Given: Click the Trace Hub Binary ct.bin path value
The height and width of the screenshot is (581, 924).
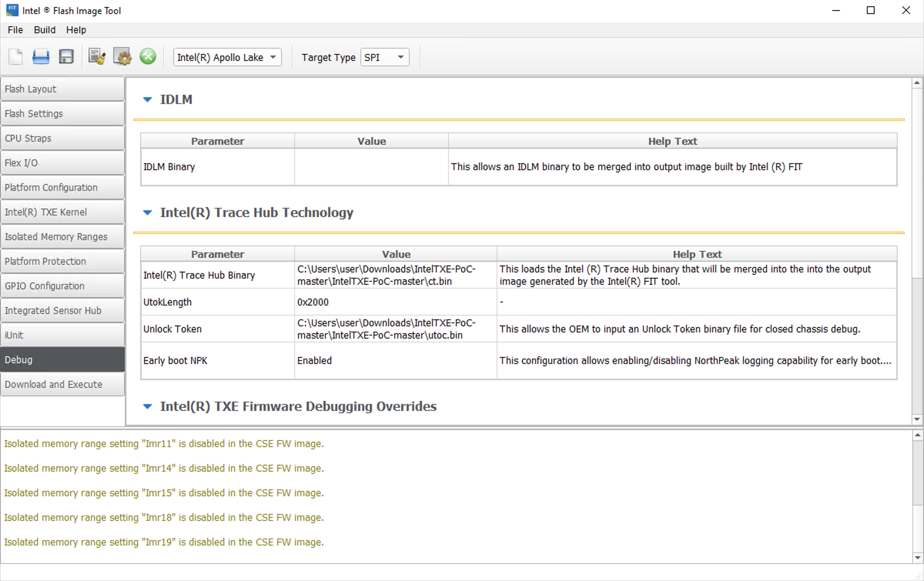Looking at the screenshot, I should coord(395,275).
